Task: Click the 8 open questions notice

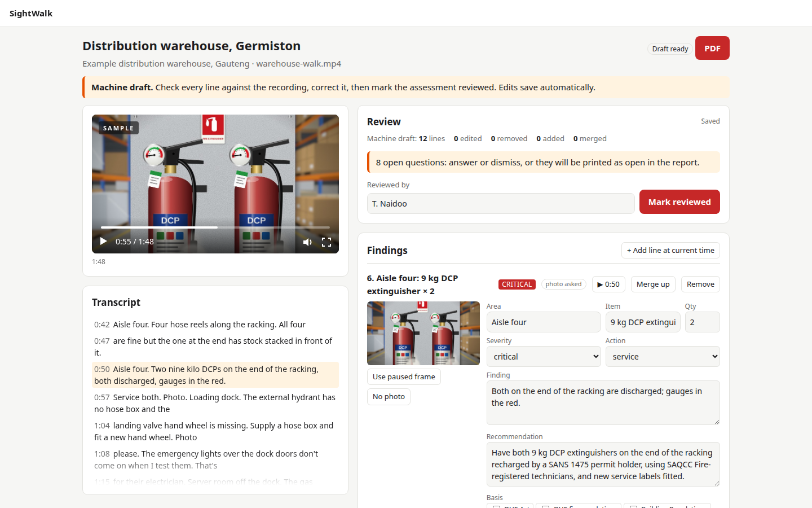Action: click(544, 163)
